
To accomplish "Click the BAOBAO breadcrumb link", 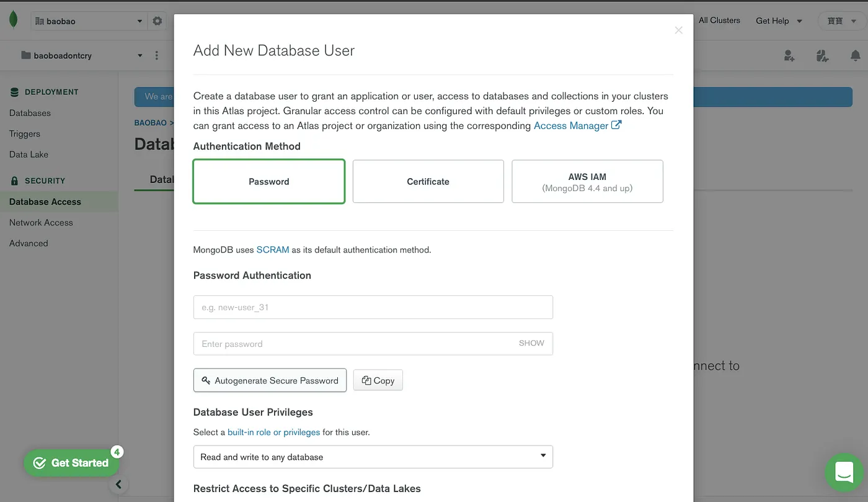I will click(x=151, y=123).
